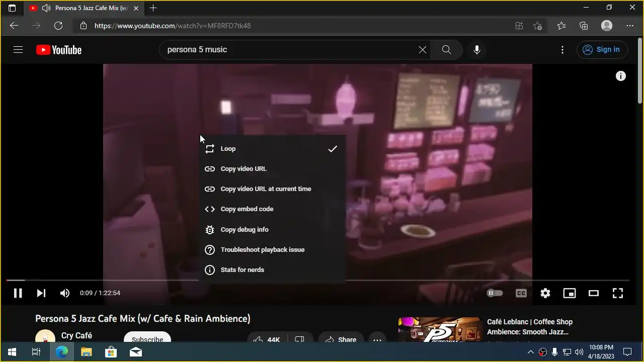Open a new browser tab
The image size is (644, 362).
tap(153, 8)
